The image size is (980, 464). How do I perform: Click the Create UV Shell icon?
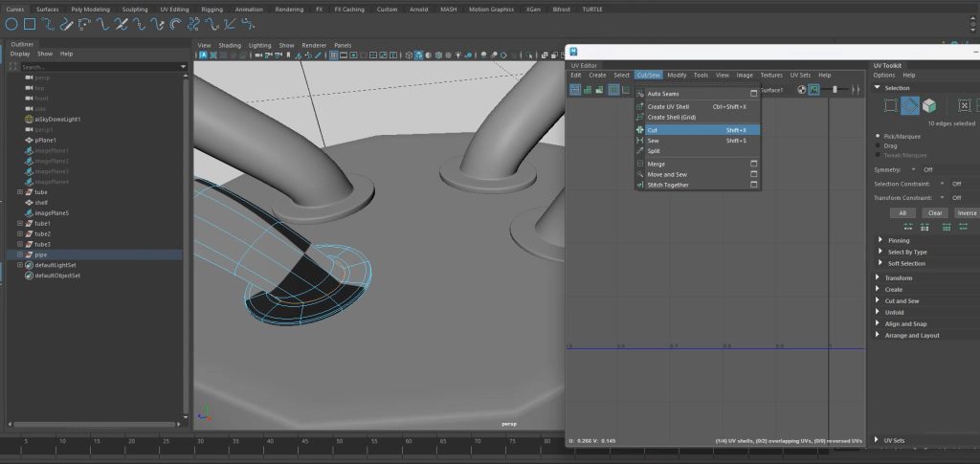pyautogui.click(x=640, y=107)
